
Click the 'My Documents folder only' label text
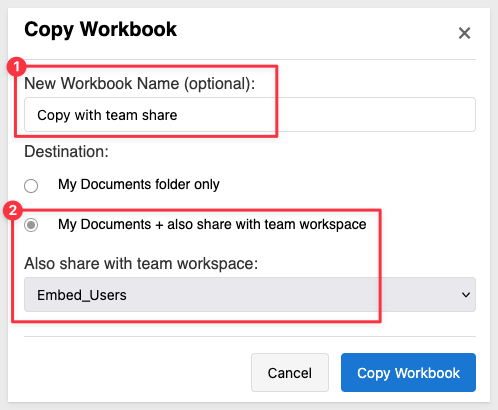click(x=139, y=184)
